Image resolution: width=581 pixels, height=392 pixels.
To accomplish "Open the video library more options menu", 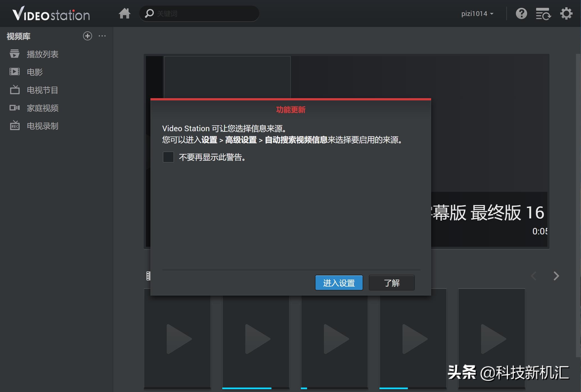I will pyautogui.click(x=102, y=36).
